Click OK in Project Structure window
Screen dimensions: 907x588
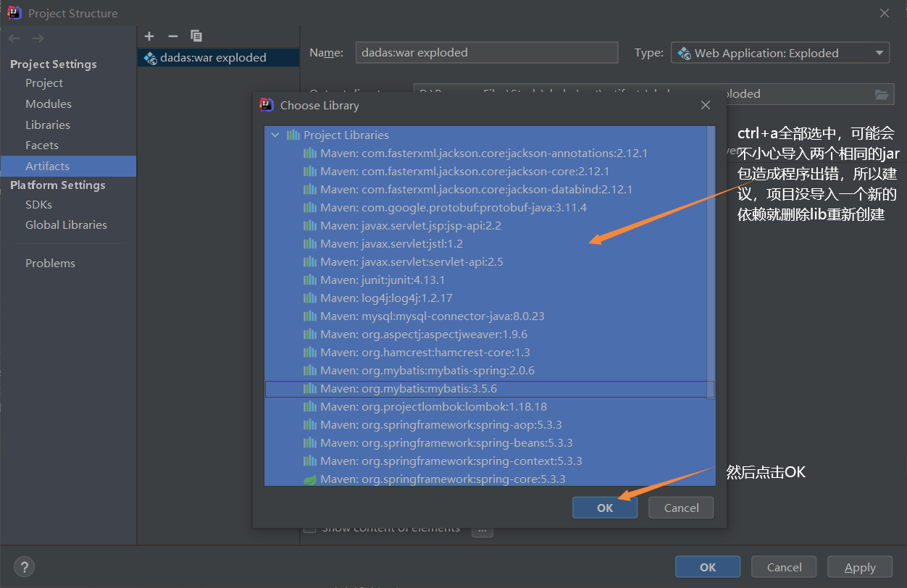pos(708,567)
